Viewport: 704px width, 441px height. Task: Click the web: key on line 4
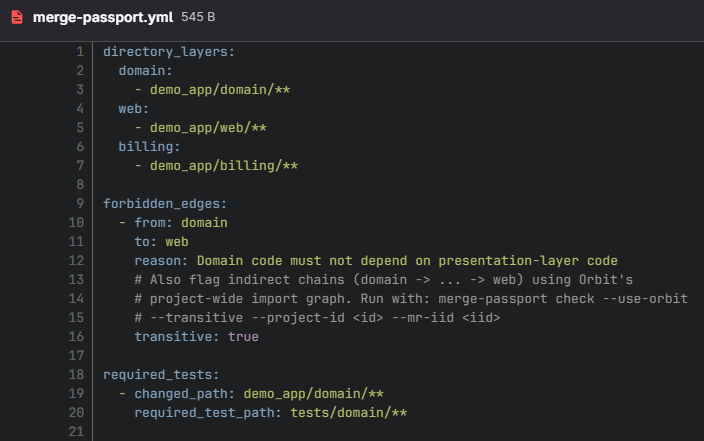point(133,109)
